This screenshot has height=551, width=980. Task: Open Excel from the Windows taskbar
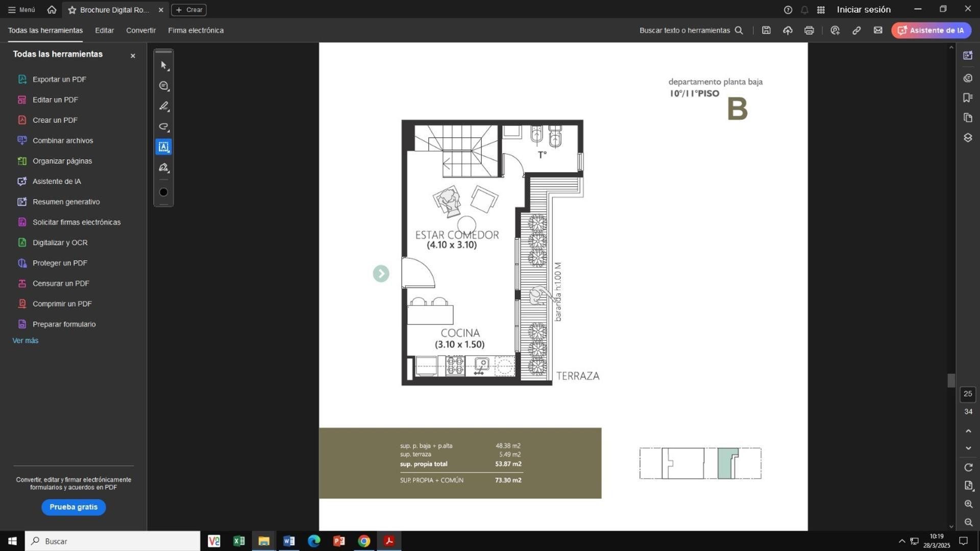point(239,541)
